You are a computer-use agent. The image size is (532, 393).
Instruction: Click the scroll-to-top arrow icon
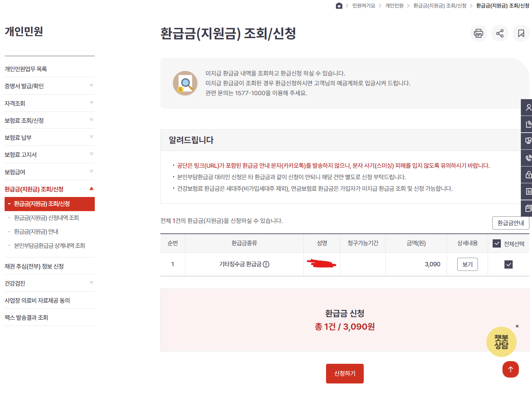click(510, 369)
